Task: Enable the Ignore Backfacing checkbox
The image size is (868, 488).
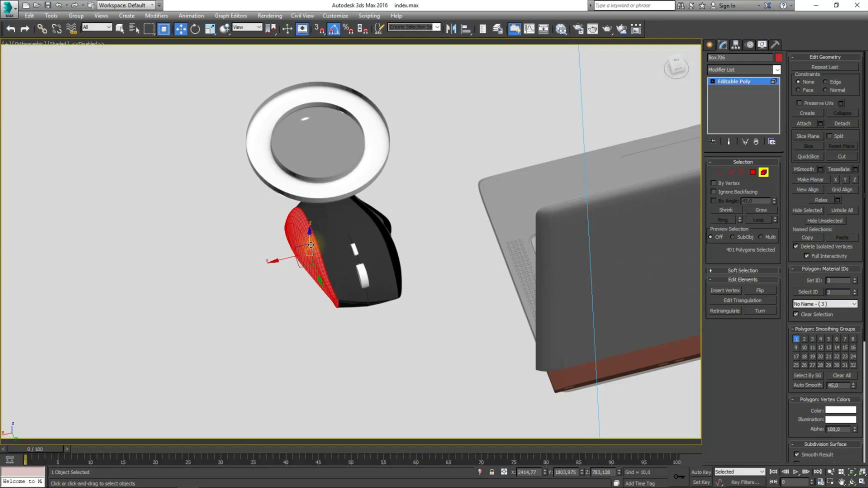Action: point(713,191)
